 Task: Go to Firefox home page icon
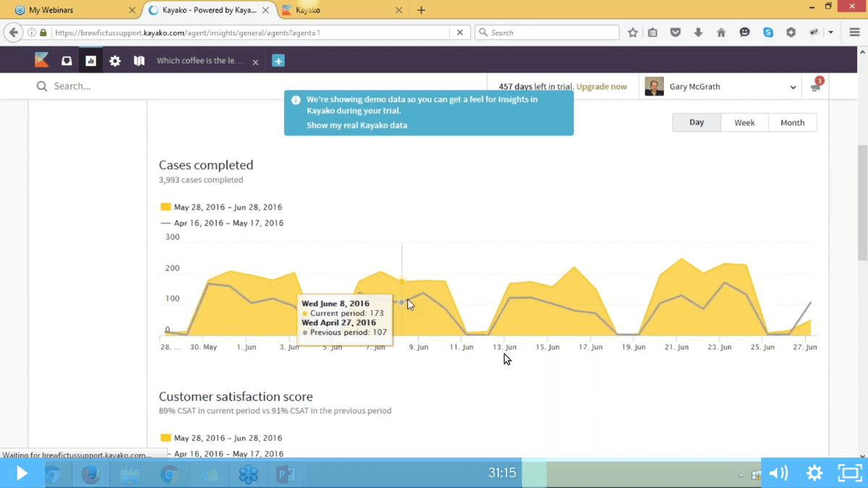[721, 33]
